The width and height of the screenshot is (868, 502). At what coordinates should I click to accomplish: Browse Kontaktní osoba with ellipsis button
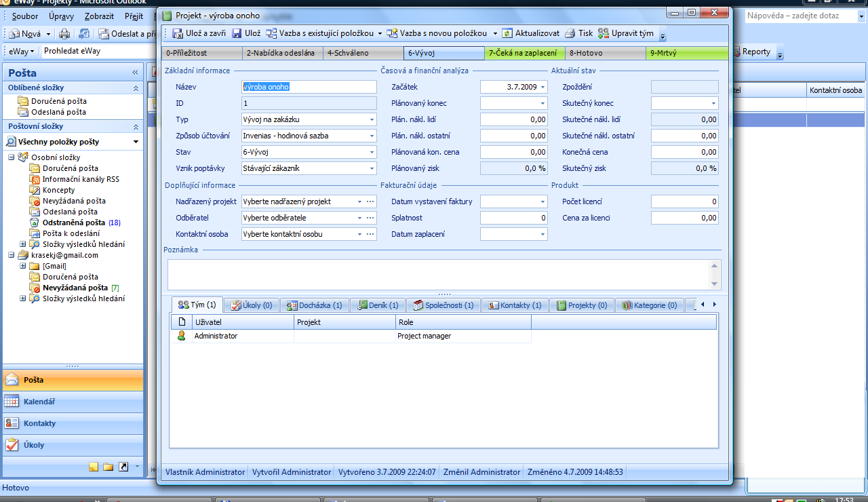(x=371, y=234)
